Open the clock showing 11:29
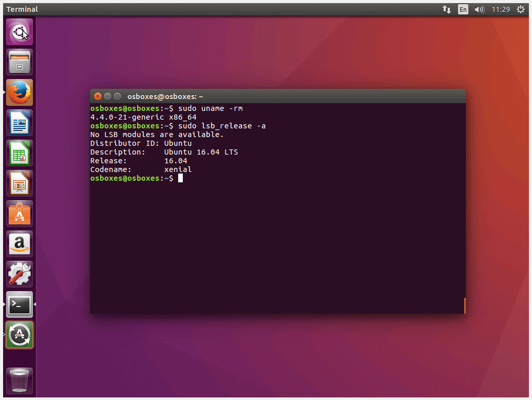Screen dimensions: 532x400 point(501,9)
